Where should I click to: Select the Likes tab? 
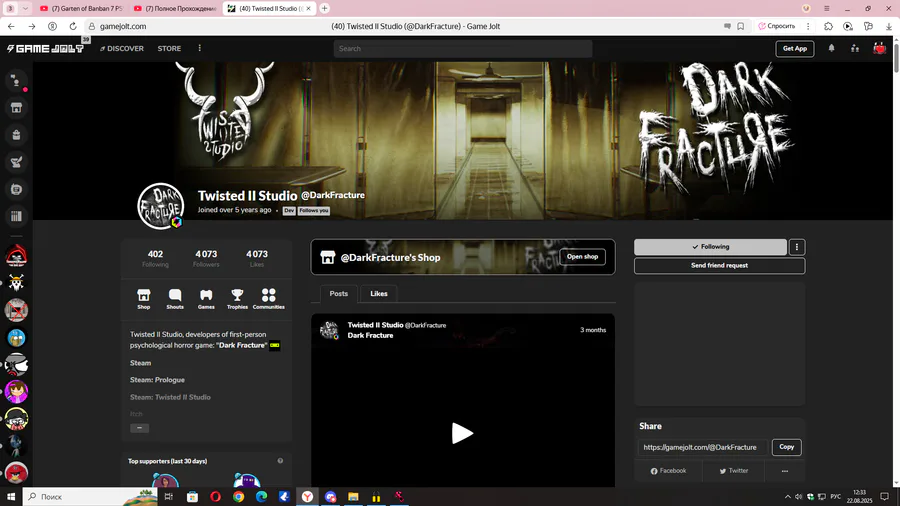click(x=379, y=293)
